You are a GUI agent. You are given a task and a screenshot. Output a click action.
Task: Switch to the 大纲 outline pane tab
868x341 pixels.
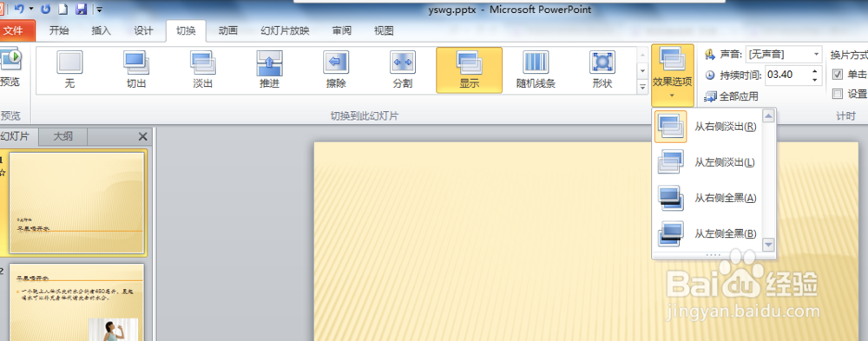[62, 136]
